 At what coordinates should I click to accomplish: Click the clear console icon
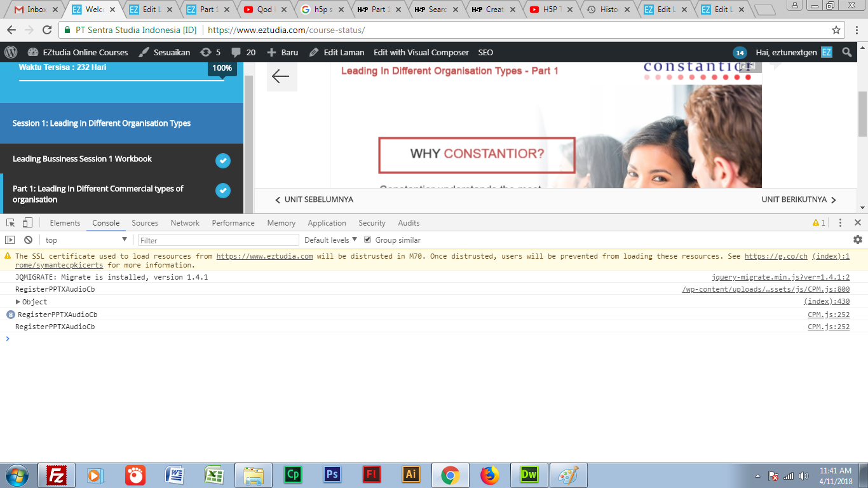coord(28,240)
